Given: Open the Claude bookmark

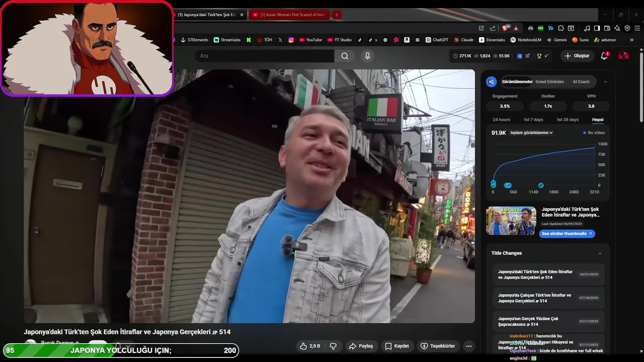Looking at the screenshot, I should point(463,40).
